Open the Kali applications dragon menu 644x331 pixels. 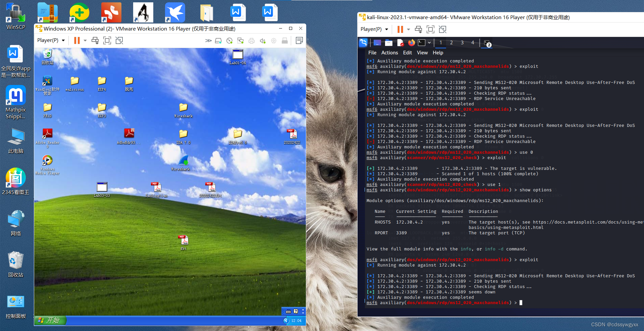pos(363,43)
